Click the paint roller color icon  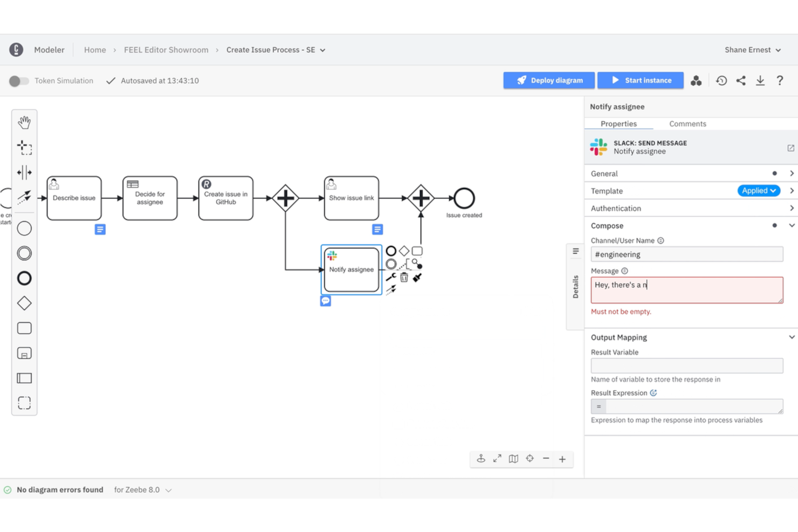(417, 278)
